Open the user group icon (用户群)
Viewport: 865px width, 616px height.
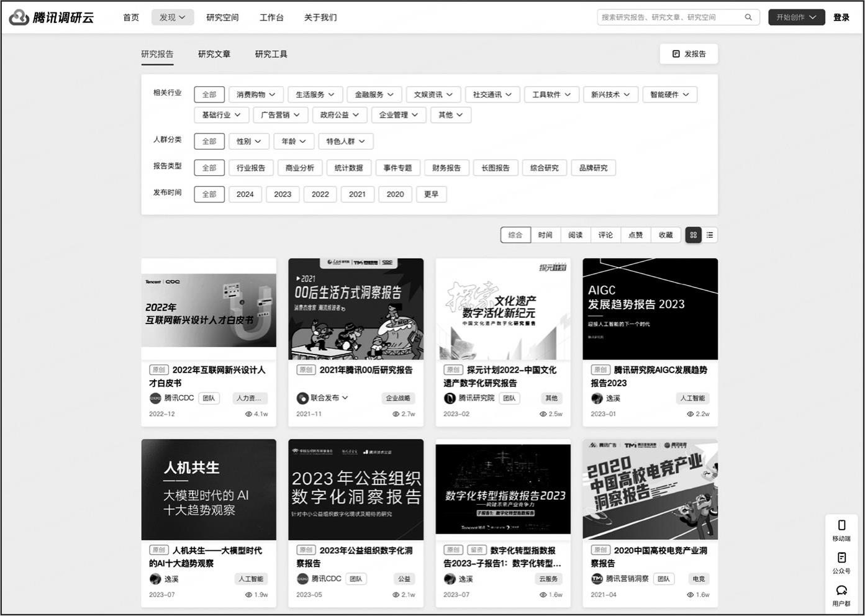841,590
